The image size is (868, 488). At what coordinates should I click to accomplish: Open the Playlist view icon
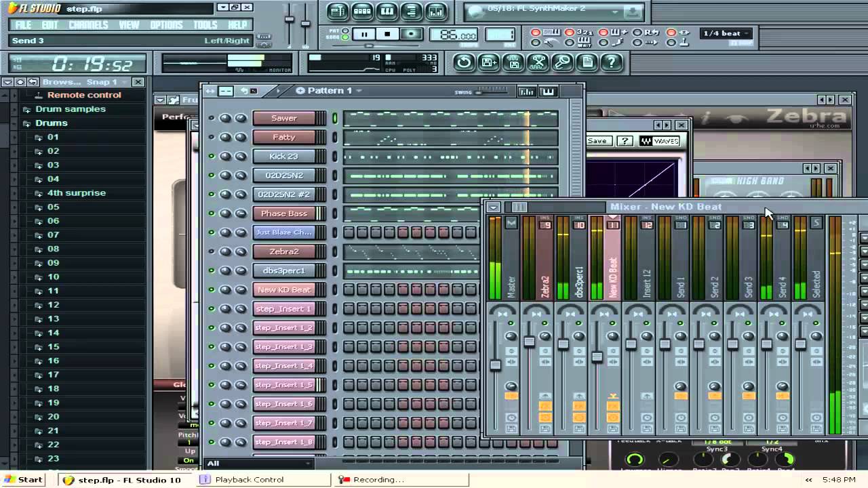tap(338, 12)
